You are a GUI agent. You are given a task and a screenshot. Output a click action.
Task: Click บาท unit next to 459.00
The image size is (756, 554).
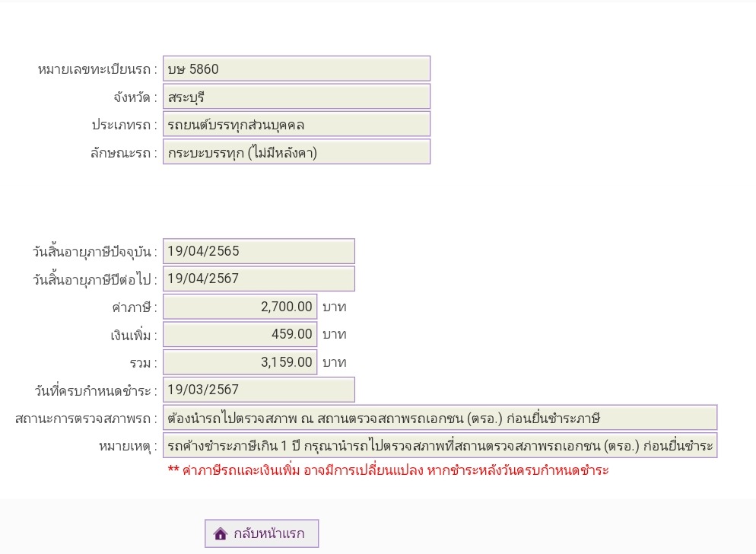tap(334, 334)
